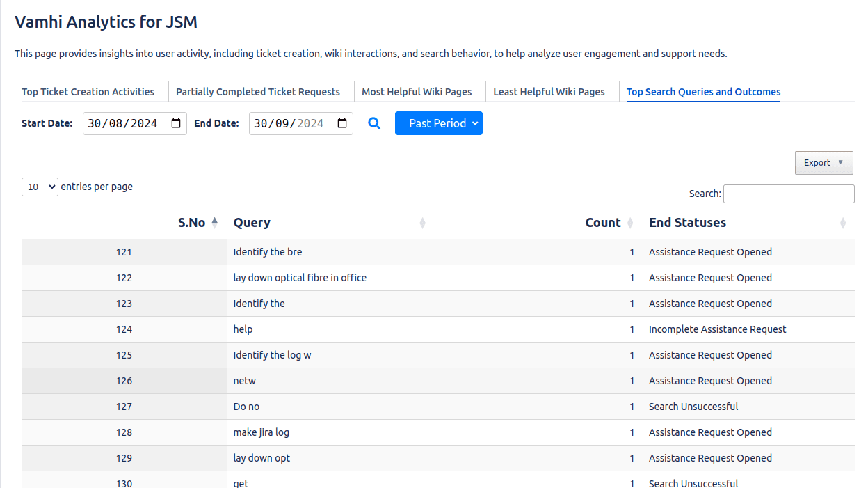
Task: Open the End Date calendar picker
Action: 342,123
